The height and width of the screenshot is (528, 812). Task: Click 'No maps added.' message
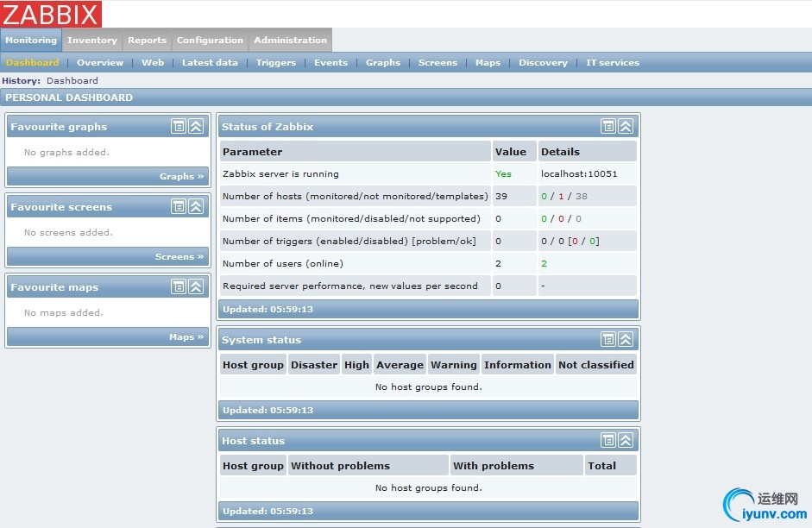(64, 312)
